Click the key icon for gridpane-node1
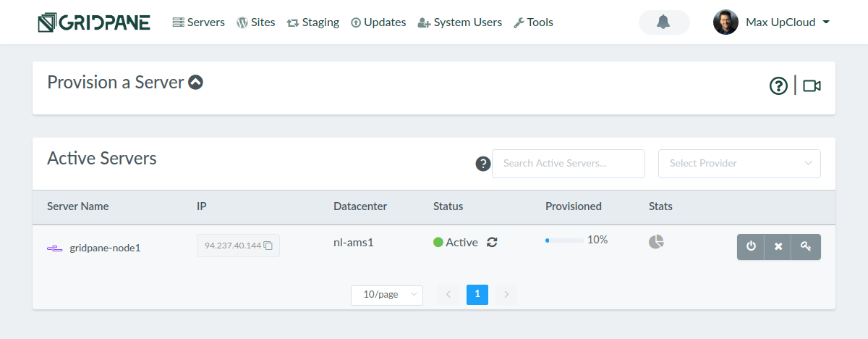Screen dimensions: 868x339 (x=806, y=247)
